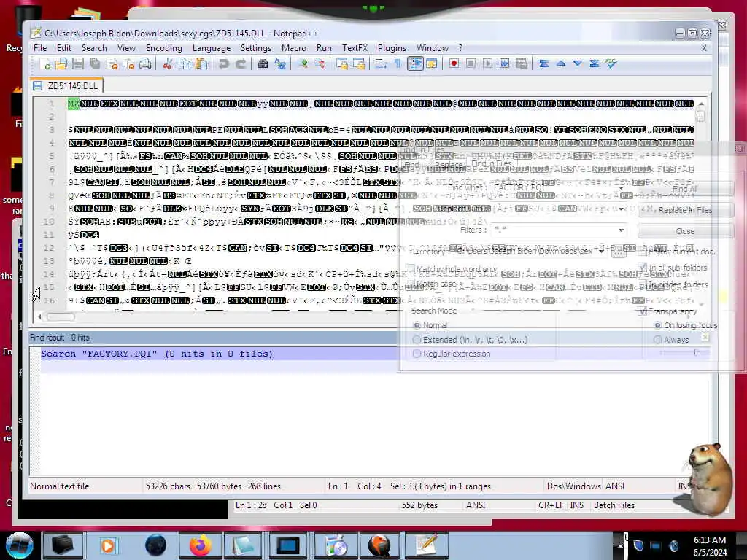
Task: Click the Open file toolbar icon
Action: [61, 64]
